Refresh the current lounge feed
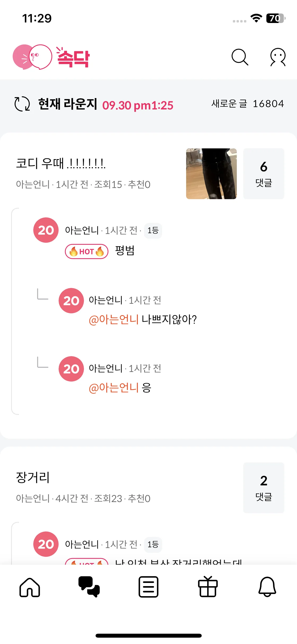Viewport: 297px width, 644px height. (x=22, y=104)
